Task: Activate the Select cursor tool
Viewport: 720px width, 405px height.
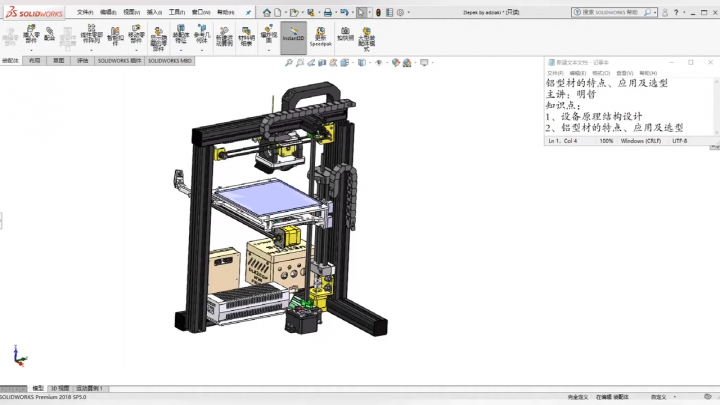Action: click(x=361, y=12)
